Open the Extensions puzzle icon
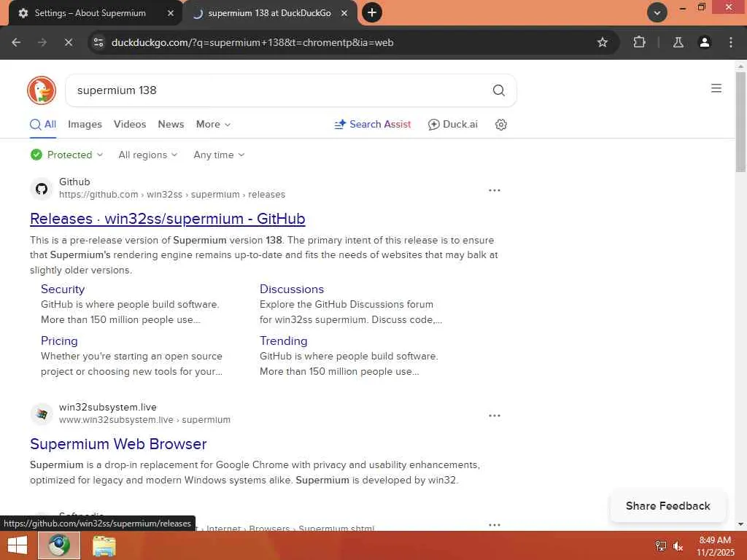This screenshot has height=560, width=747. pyautogui.click(x=639, y=42)
